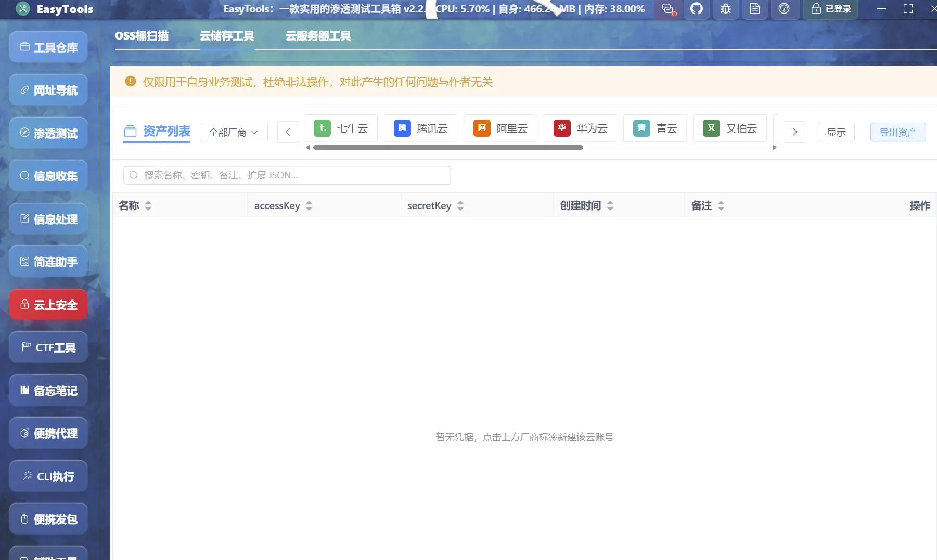The width and height of the screenshot is (937, 560).
Task: Open the 全部厂商 vendor dropdown
Action: click(x=233, y=132)
